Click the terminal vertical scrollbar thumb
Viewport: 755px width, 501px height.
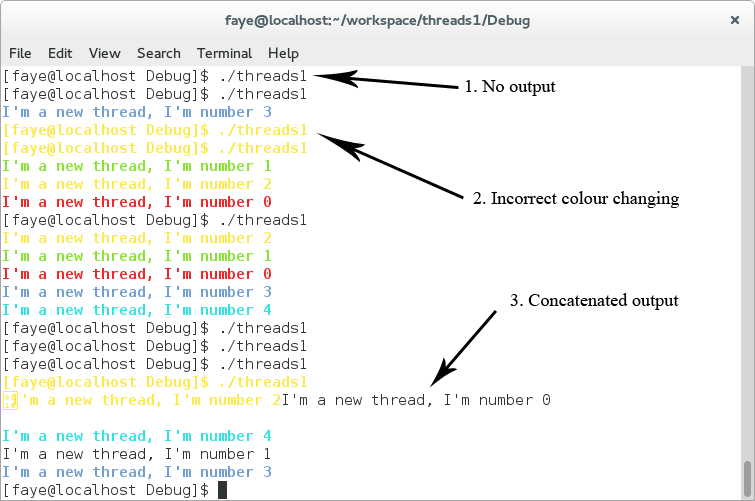coord(747,478)
